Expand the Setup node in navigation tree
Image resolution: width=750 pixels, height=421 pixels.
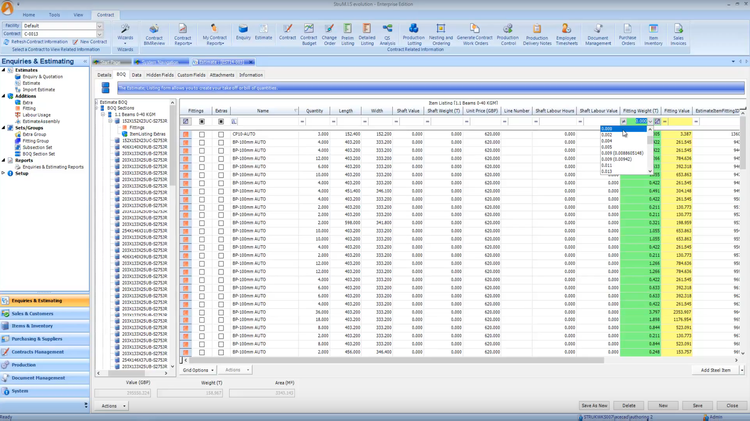(x=4, y=173)
